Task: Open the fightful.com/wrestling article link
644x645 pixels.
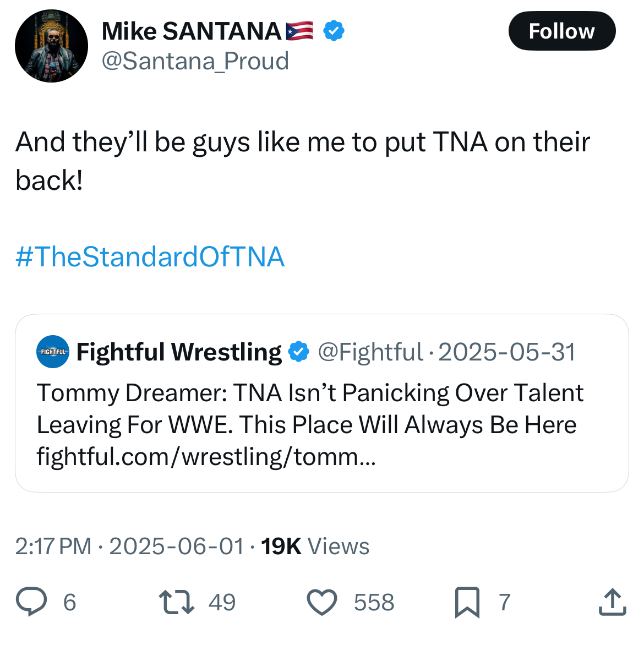Action: click(x=206, y=457)
